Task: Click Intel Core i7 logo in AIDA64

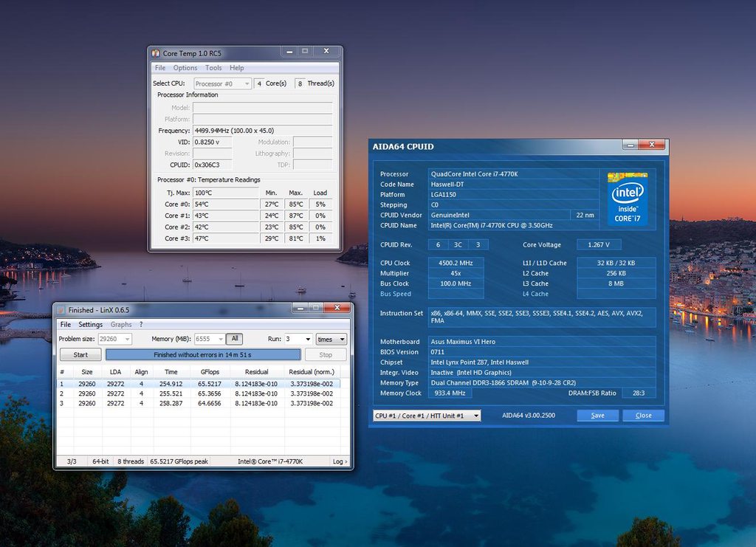Action: click(628, 199)
